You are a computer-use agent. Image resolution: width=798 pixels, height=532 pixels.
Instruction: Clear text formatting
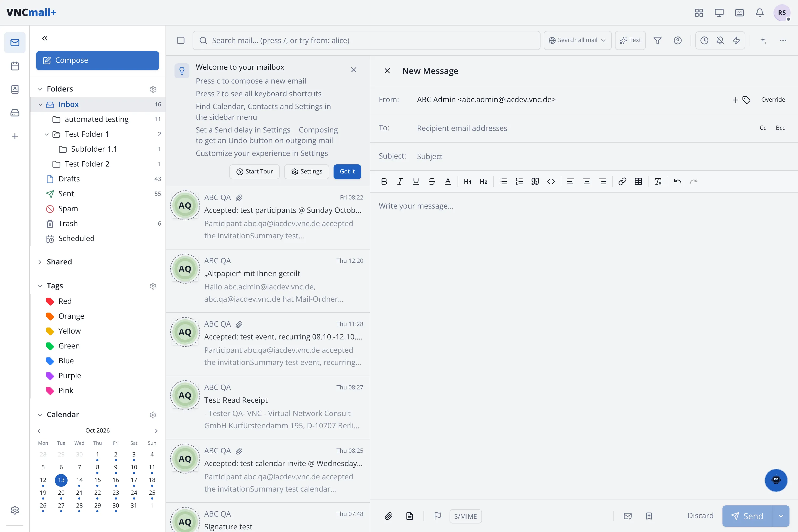[x=658, y=181]
